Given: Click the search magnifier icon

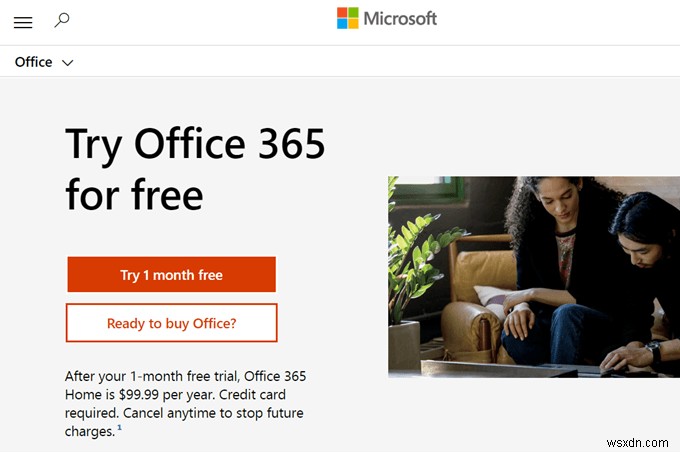Looking at the screenshot, I should [62, 20].
